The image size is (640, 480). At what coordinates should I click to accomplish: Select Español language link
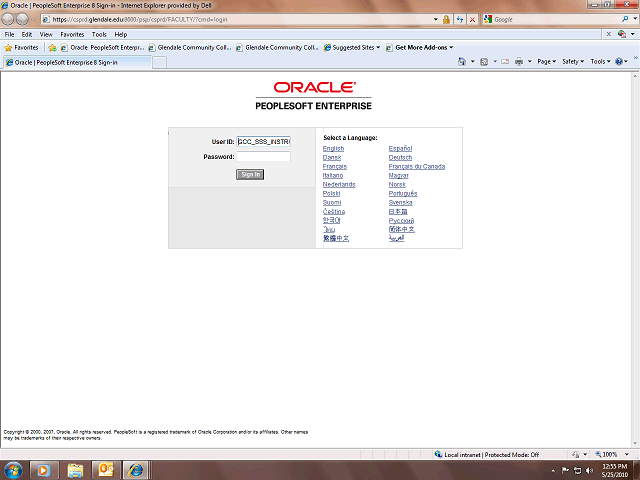pos(400,149)
